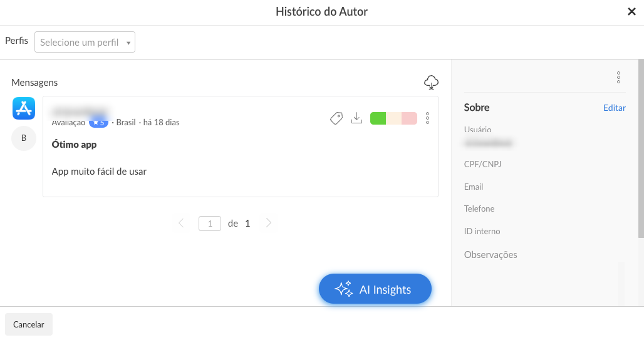Viewport: 644px width, 340px height.
Task: Click the Cancelar button
Action: 29,324
